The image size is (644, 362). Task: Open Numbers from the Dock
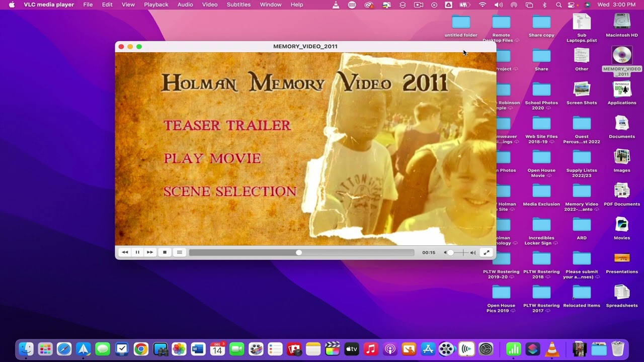click(514, 348)
